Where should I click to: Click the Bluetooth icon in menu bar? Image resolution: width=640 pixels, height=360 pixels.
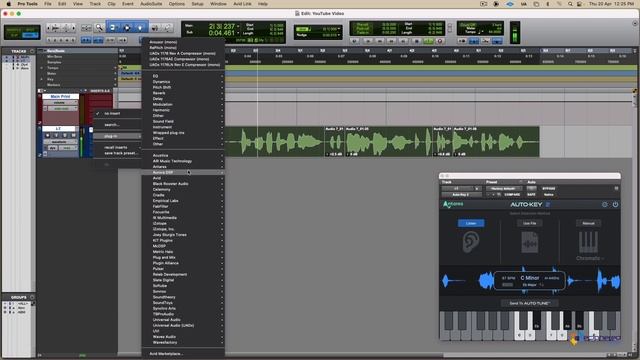[x=547, y=4]
